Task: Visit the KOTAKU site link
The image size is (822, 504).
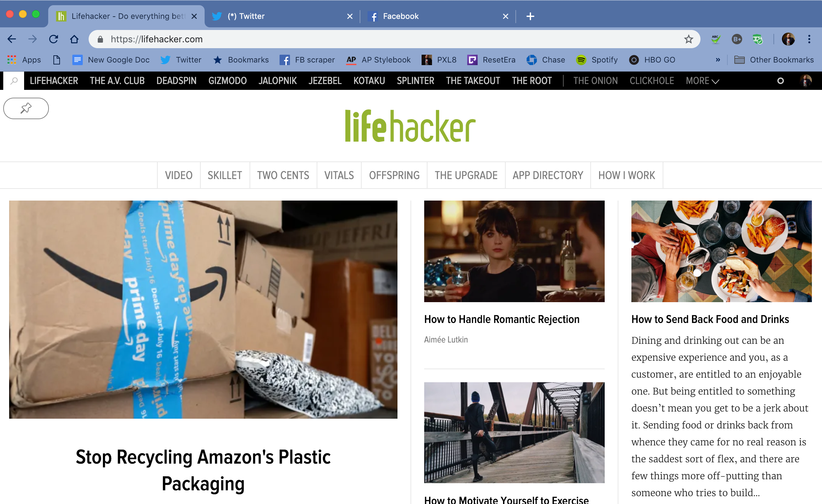Action: (369, 81)
